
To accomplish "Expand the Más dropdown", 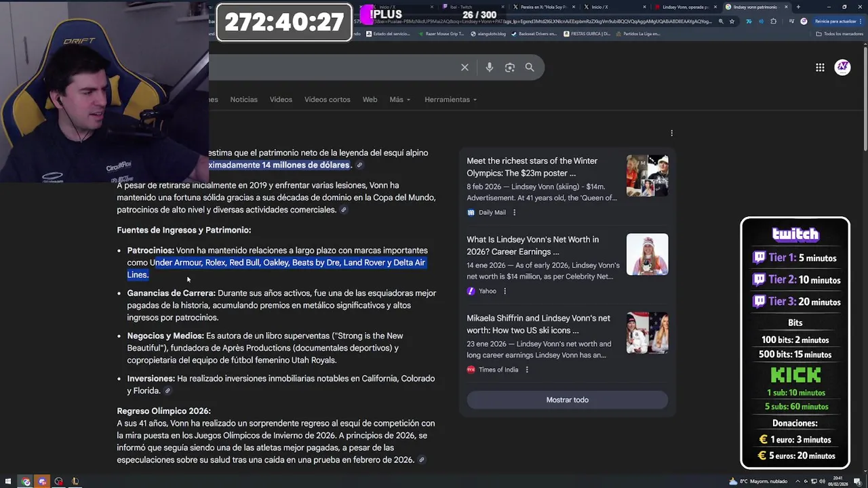I will click(x=400, y=100).
